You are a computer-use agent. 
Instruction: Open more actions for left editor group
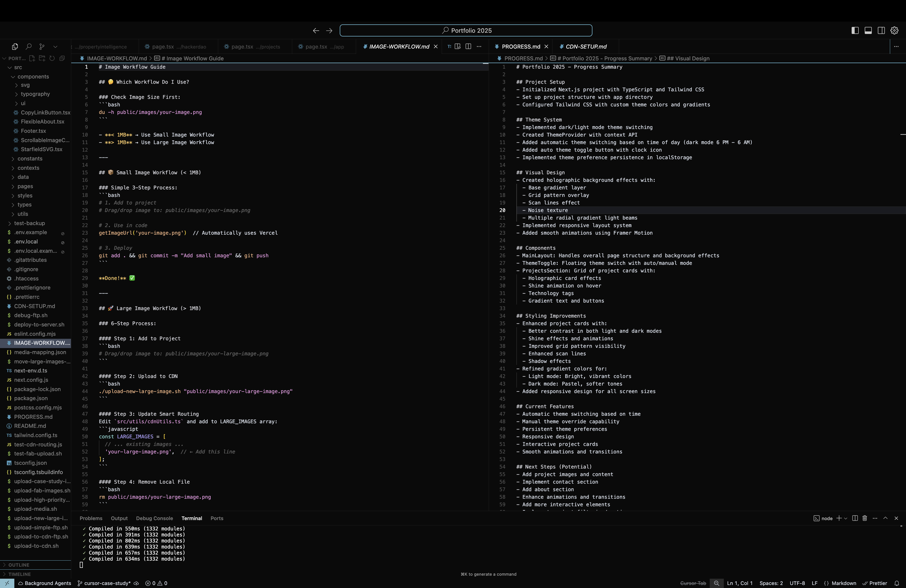[479, 46]
